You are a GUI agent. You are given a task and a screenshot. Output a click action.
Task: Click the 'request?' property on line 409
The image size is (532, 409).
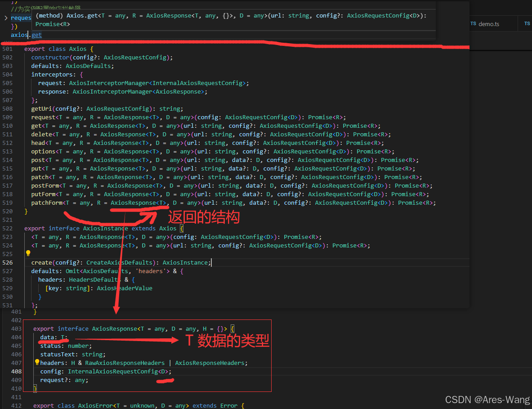[54, 380]
